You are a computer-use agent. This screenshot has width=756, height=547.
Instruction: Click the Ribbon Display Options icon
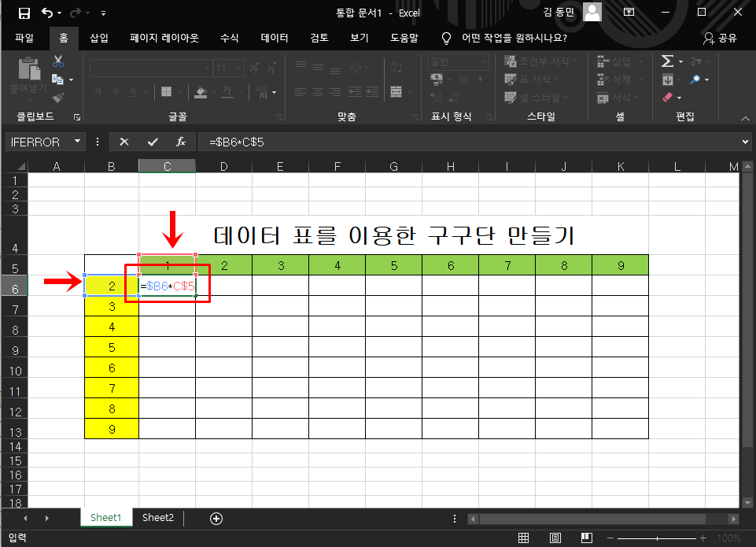click(x=629, y=12)
